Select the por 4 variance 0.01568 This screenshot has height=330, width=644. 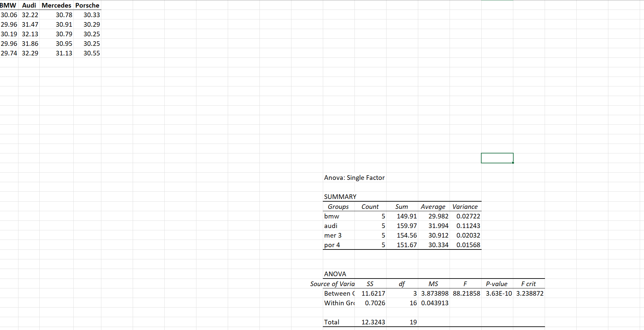(465, 245)
